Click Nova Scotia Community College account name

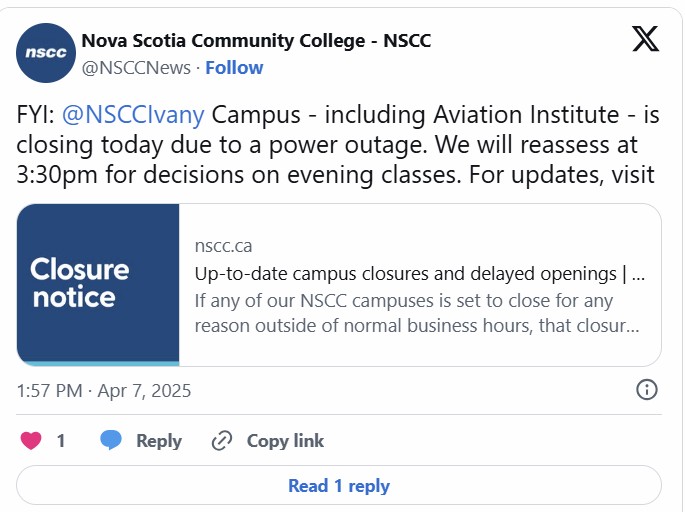256,41
